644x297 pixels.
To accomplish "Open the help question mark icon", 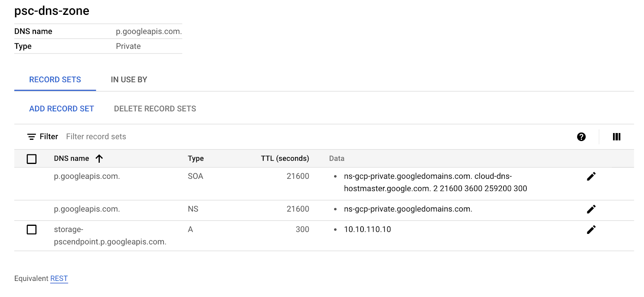I will tap(581, 137).
